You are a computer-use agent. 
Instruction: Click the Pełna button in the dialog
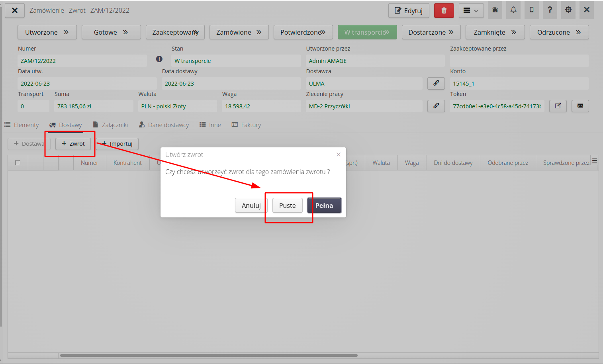pos(324,205)
